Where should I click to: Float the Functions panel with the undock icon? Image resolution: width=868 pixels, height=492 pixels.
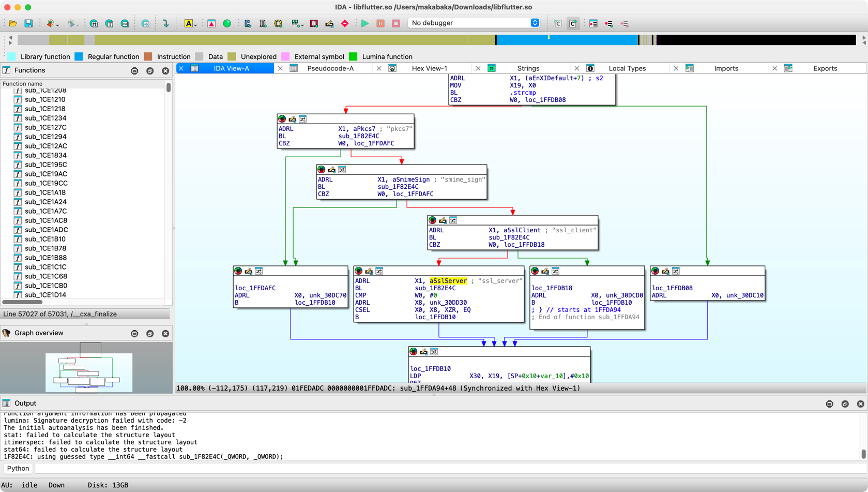click(x=150, y=70)
